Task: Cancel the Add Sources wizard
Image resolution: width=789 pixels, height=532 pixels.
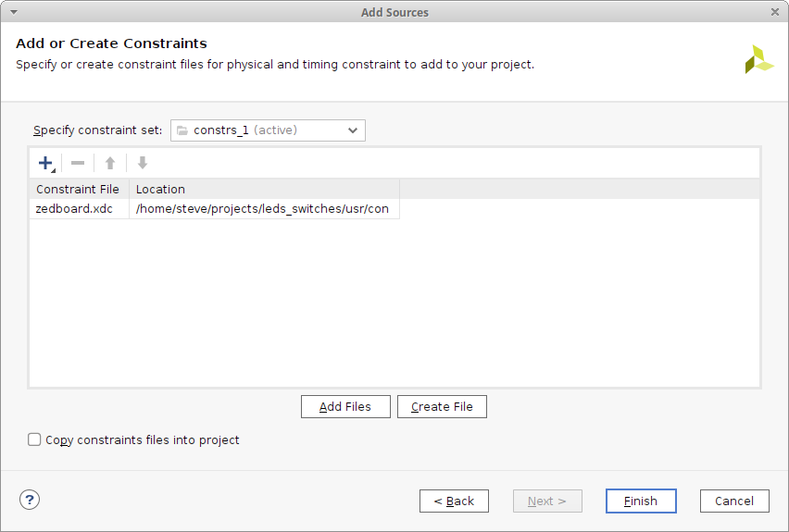Action: click(734, 501)
